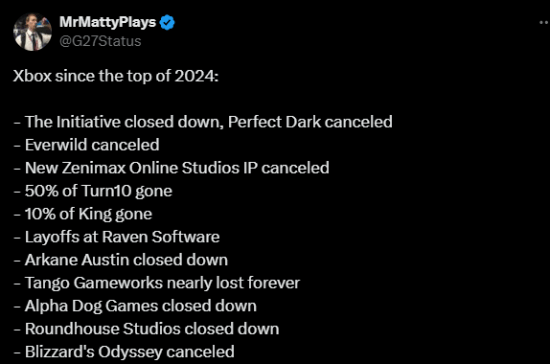Viewport: 550px width, 364px height.
Task: Select the Alpha Dog Games closed line
Action: 135,306
